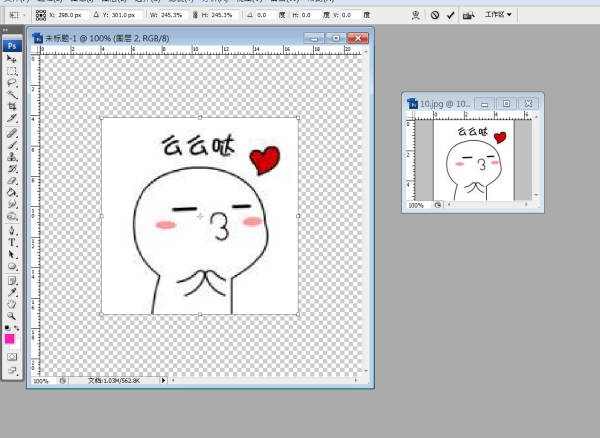Commit the transform with the checkmark
600x438 pixels.
point(451,15)
